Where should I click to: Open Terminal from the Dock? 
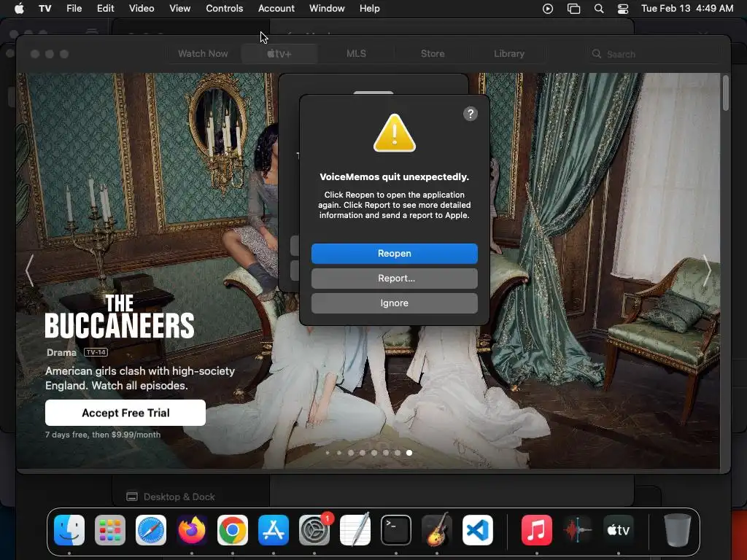(x=396, y=529)
